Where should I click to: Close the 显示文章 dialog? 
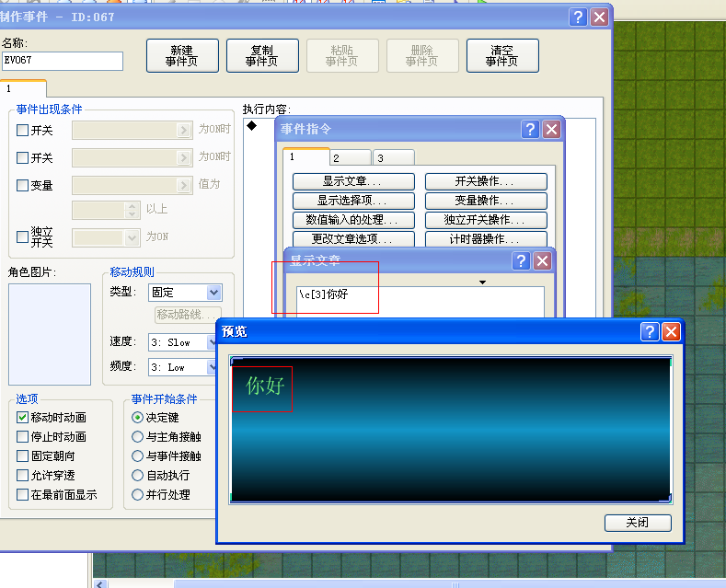pyautogui.click(x=542, y=260)
